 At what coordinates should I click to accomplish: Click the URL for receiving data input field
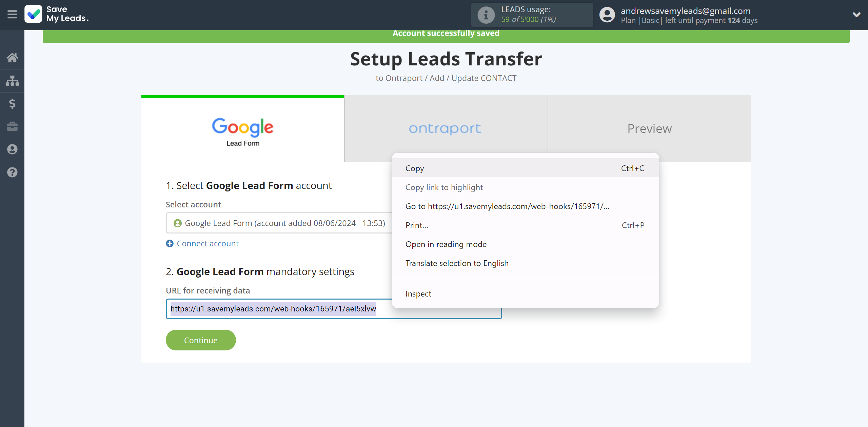tap(334, 308)
